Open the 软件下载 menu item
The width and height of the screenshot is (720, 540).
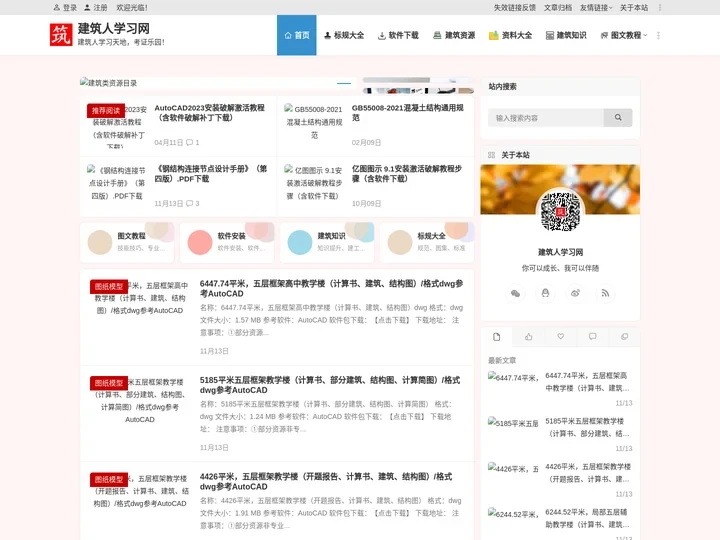tap(398, 35)
